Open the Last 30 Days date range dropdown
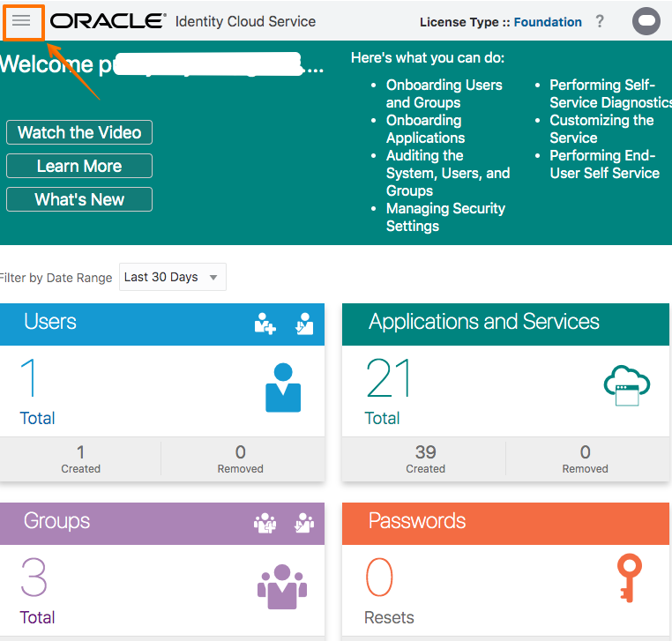The height and width of the screenshot is (641, 672). (173, 277)
